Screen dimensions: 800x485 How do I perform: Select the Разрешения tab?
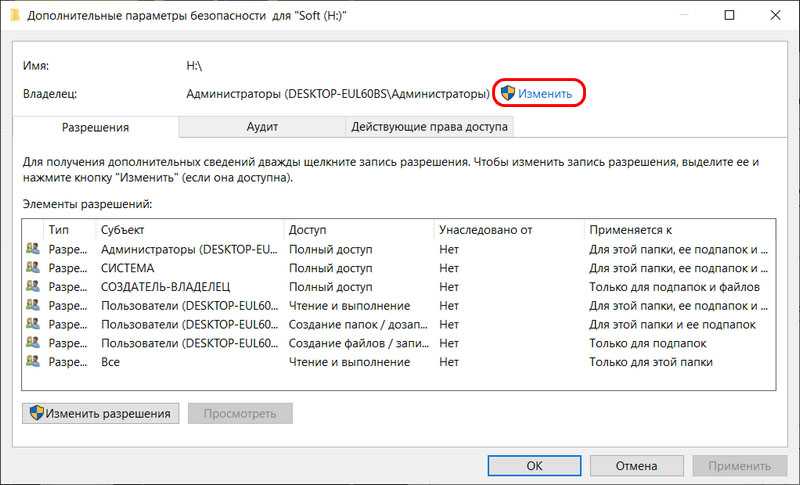(x=95, y=128)
